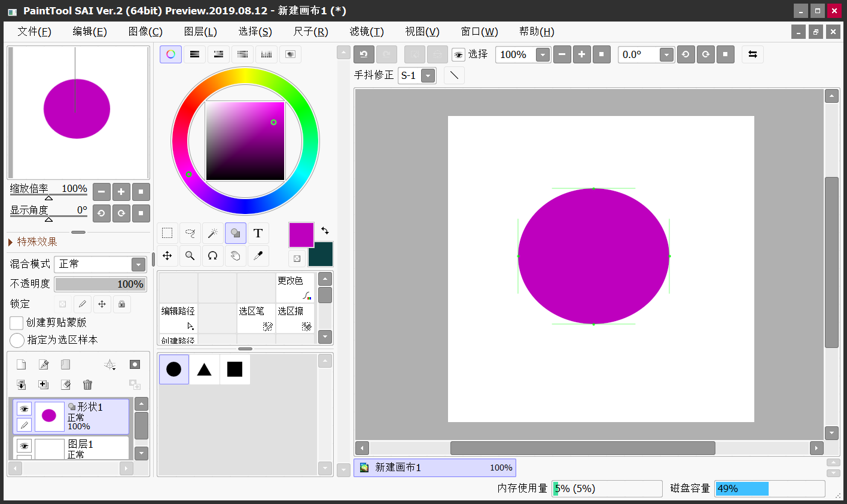Image resolution: width=847 pixels, height=504 pixels.
Task: Open the 视图(V) menu
Action: pyautogui.click(x=422, y=32)
